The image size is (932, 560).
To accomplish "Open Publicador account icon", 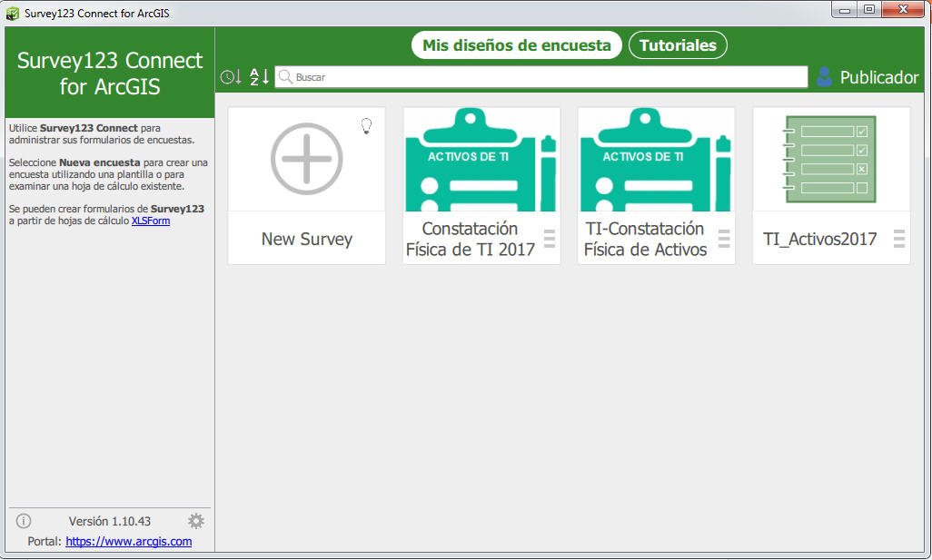I will pyautogui.click(x=825, y=76).
